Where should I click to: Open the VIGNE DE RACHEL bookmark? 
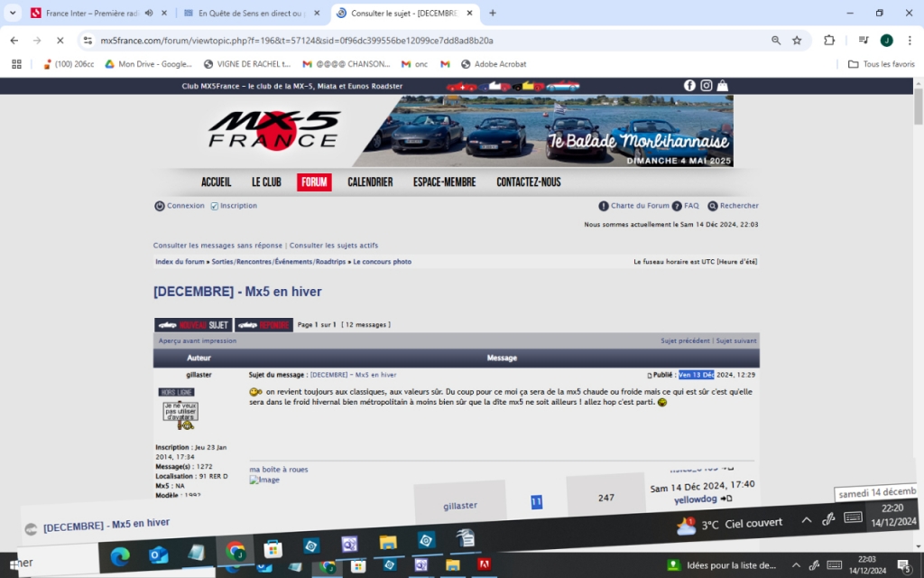(x=247, y=64)
